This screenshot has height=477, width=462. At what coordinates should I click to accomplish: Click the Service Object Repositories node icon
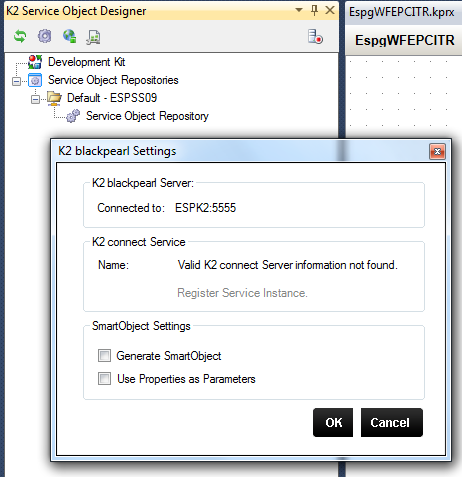coord(35,80)
